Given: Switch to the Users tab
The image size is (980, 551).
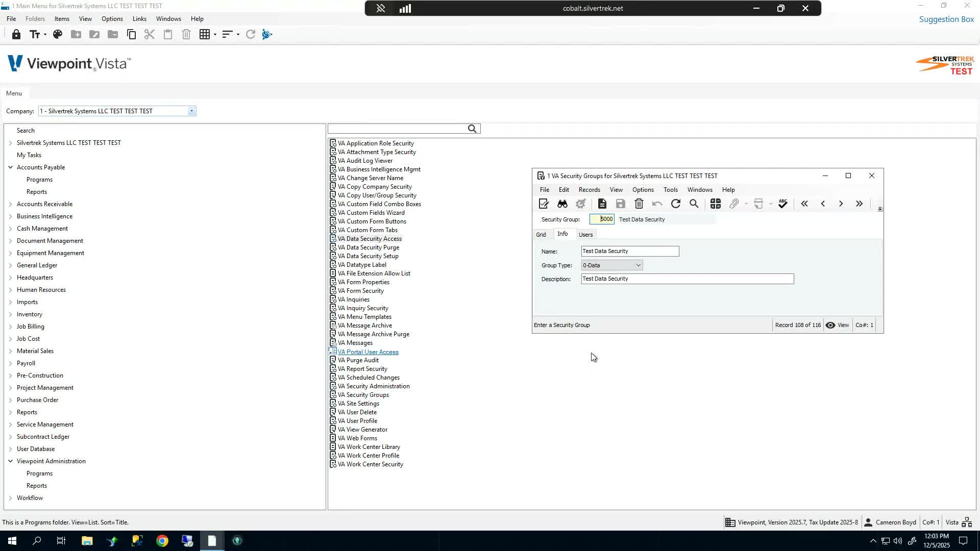Looking at the screenshot, I should [585, 235].
